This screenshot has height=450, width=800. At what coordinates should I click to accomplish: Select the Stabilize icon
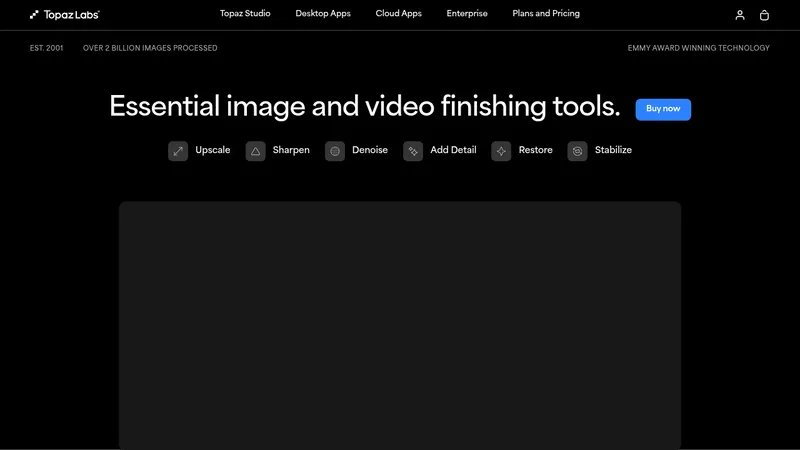pyautogui.click(x=577, y=151)
